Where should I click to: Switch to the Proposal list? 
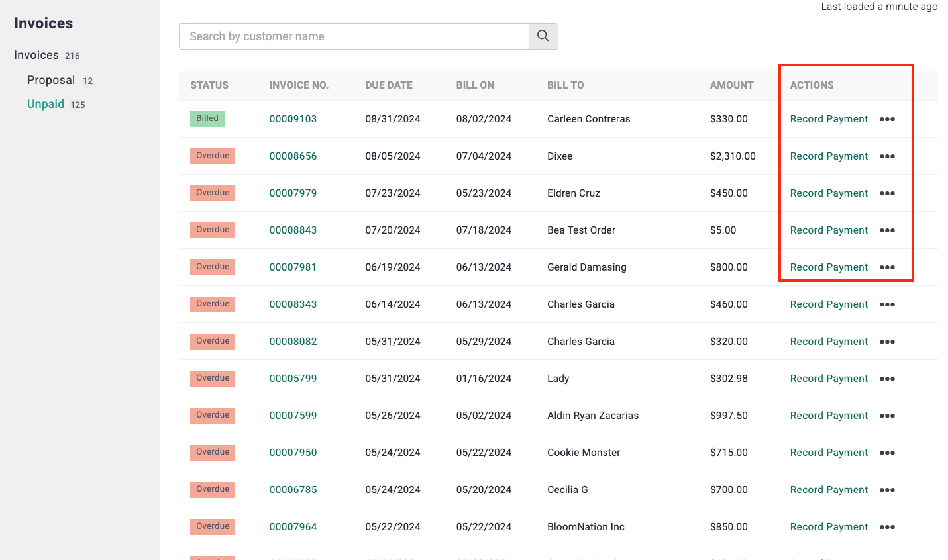point(51,80)
